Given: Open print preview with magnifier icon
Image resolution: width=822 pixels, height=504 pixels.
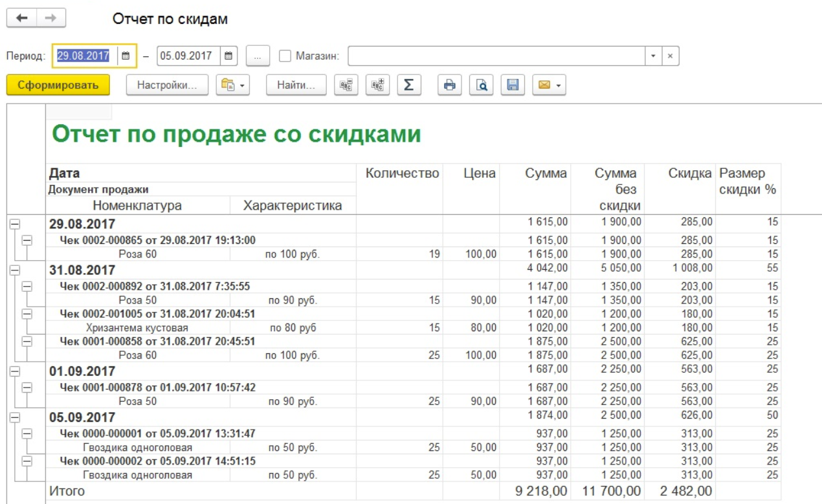Looking at the screenshot, I should pyautogui.click(x=481, y=85).
